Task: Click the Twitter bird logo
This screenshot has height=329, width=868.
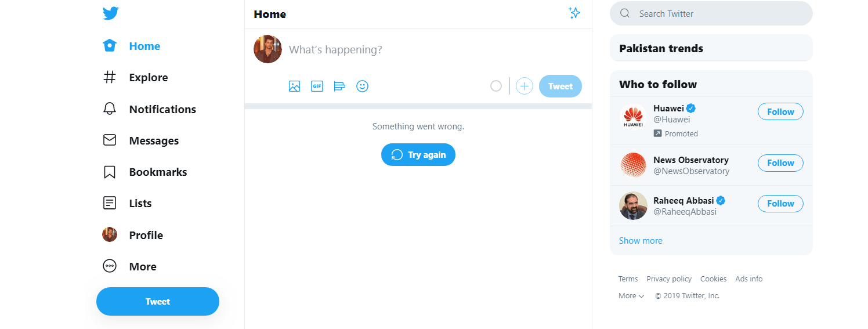Action: click(x=111, y=13)
